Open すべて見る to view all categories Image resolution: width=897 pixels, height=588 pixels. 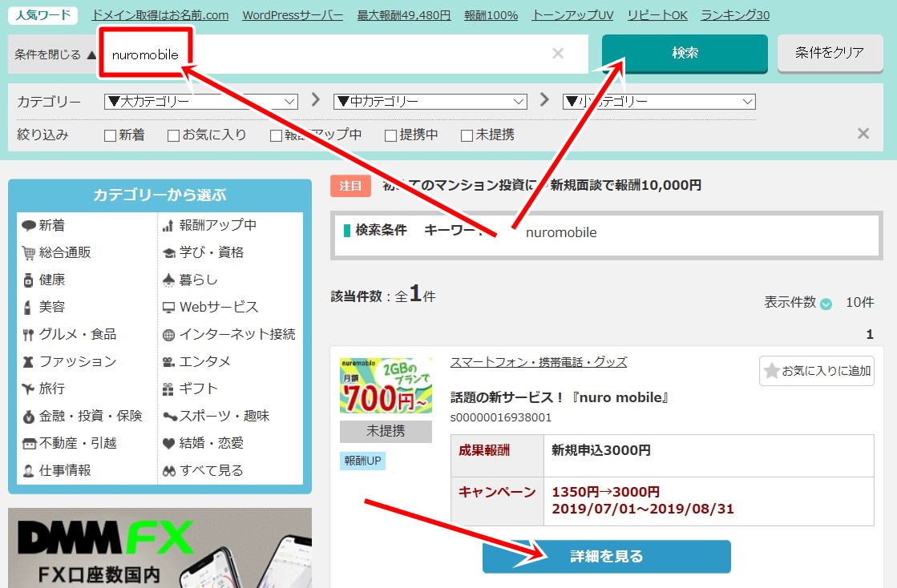[211, 470]
